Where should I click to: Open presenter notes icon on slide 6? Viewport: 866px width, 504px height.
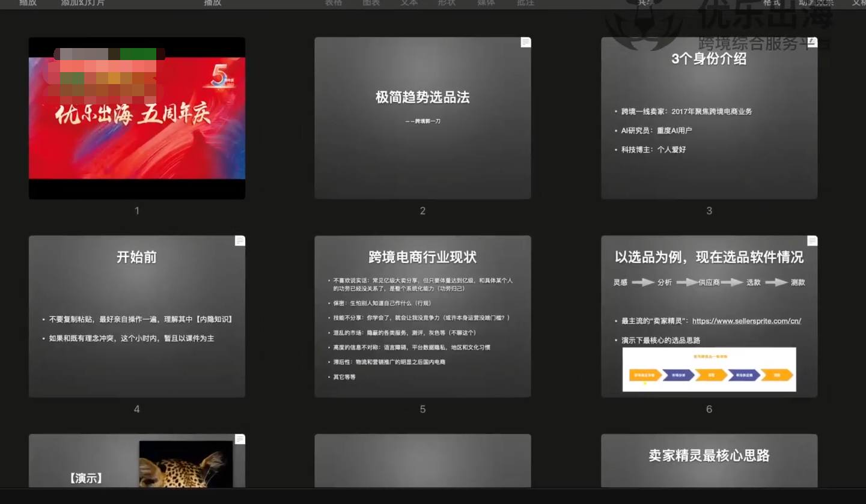click(812, 240)
